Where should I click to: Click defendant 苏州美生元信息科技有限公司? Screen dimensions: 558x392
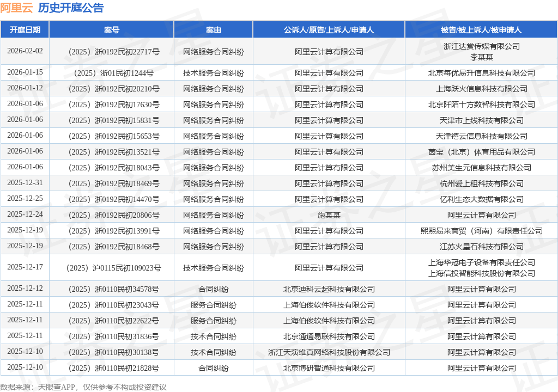coord(482,168)
